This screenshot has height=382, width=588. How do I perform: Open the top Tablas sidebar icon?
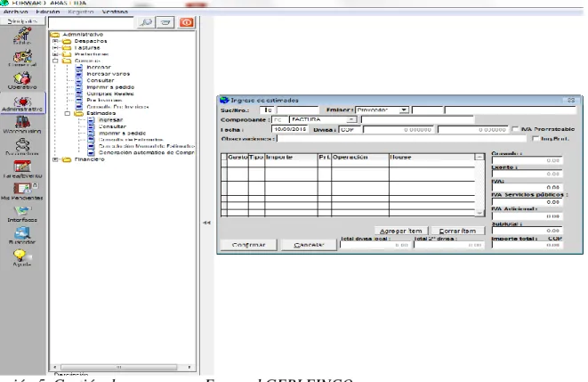pyautogui.click(x=22, y=35)
